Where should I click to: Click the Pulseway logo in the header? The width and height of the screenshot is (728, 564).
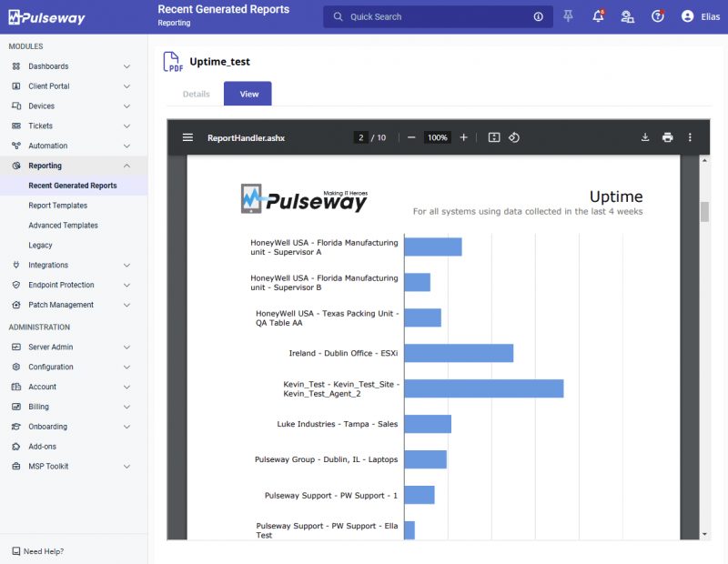tap(46, 17)
